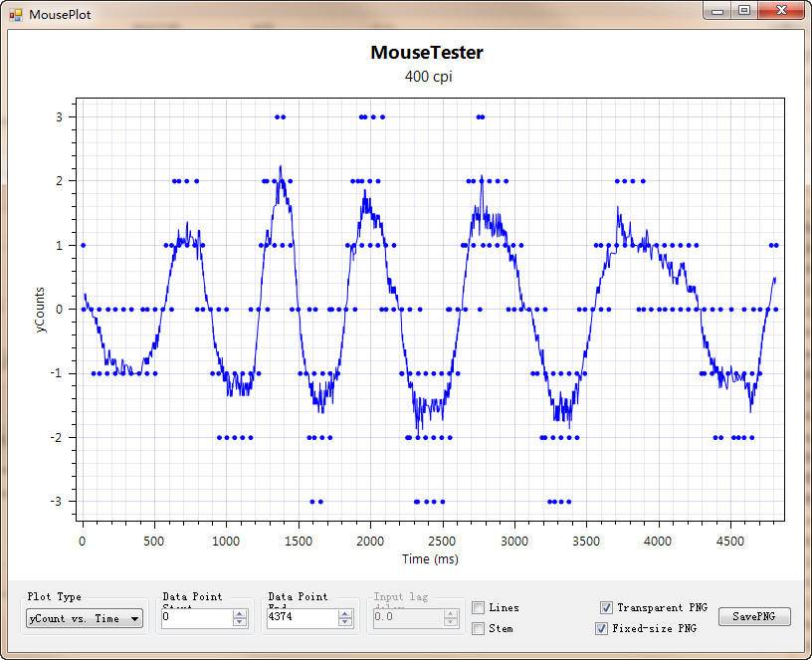This screenshot has height=660, width=812.
Task: Close the MousePlot window
Action: pos(779,11)
